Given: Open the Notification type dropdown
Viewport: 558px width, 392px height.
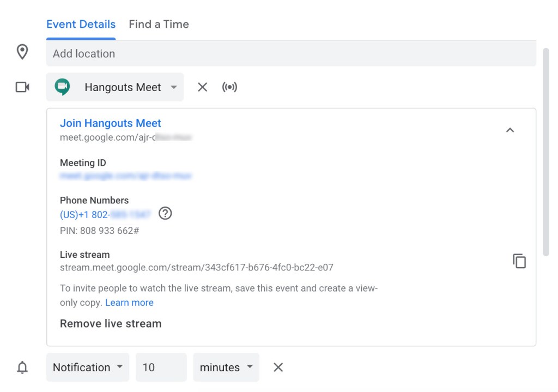Looking at the screenshot, I should [x=88, y=367].
